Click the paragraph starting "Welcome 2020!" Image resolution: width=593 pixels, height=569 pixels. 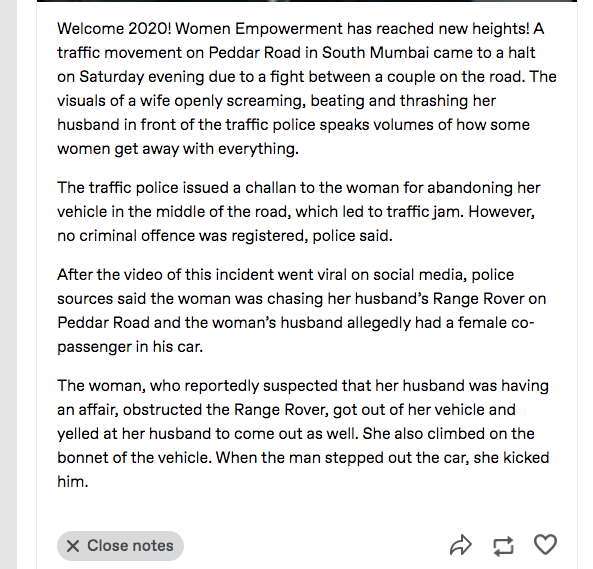(x=307, y=88)
